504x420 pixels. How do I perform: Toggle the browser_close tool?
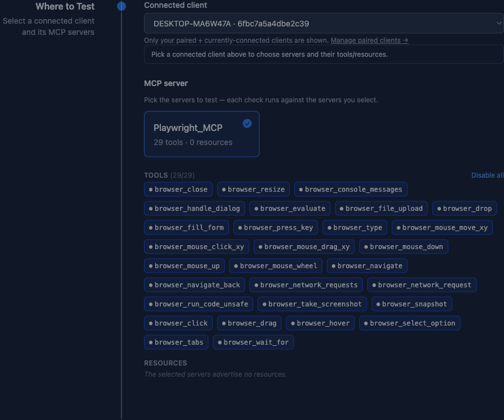(x=178, y=189)
